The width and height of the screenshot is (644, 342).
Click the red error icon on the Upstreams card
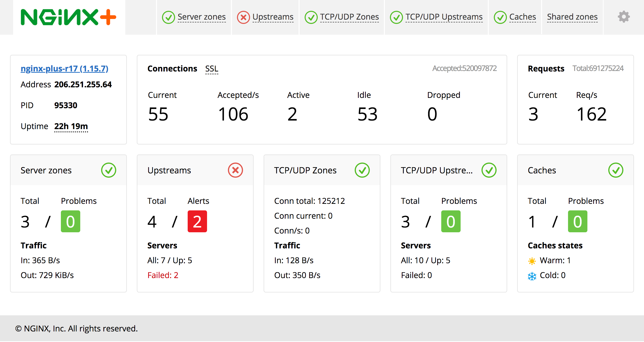coord(235,170)
